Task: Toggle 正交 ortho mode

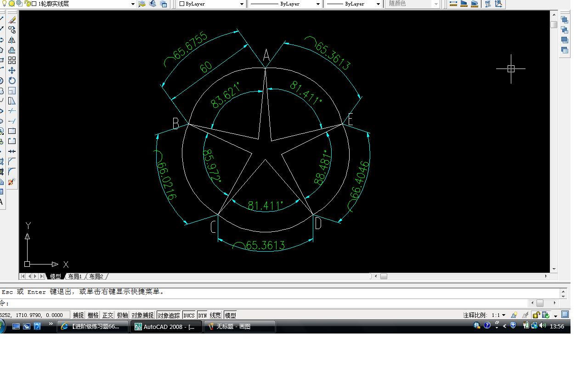Action: (108, 315)
